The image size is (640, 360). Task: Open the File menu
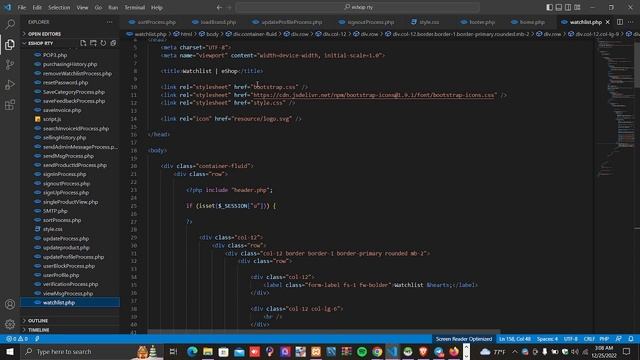pos(22,7)
